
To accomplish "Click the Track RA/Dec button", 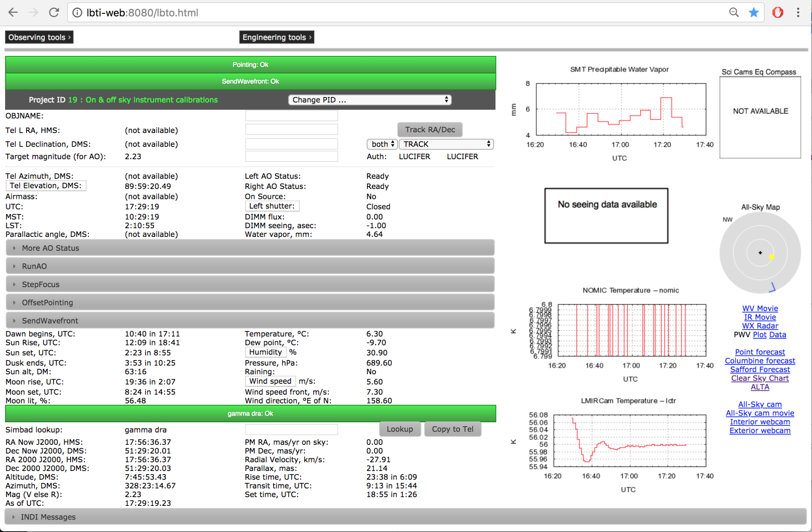I will click(430, 130).
